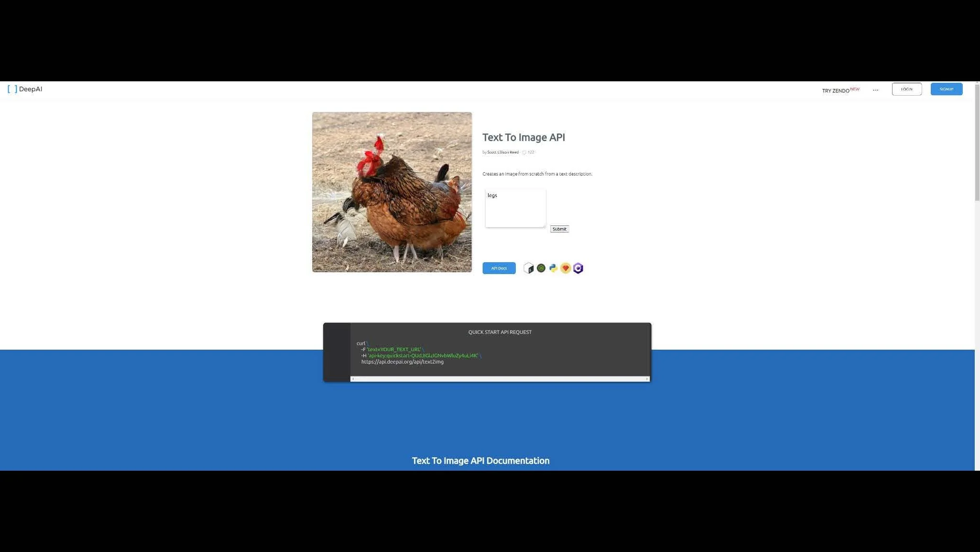980x552 pixels.
Task: Select the Node.js code example icon
Action: click(x=541, y=268)
